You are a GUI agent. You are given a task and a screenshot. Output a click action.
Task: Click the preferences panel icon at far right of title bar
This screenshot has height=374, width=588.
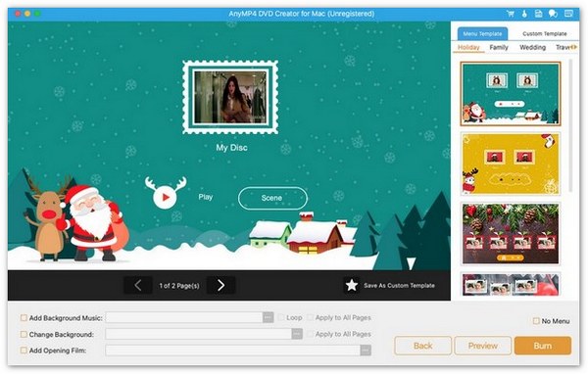568,14
